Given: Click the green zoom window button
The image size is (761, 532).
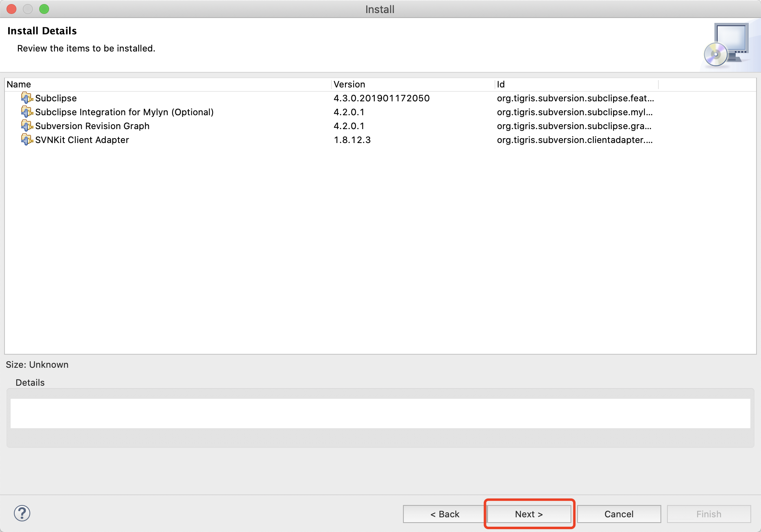Looking at the screenshot, I should coord(44,9).
